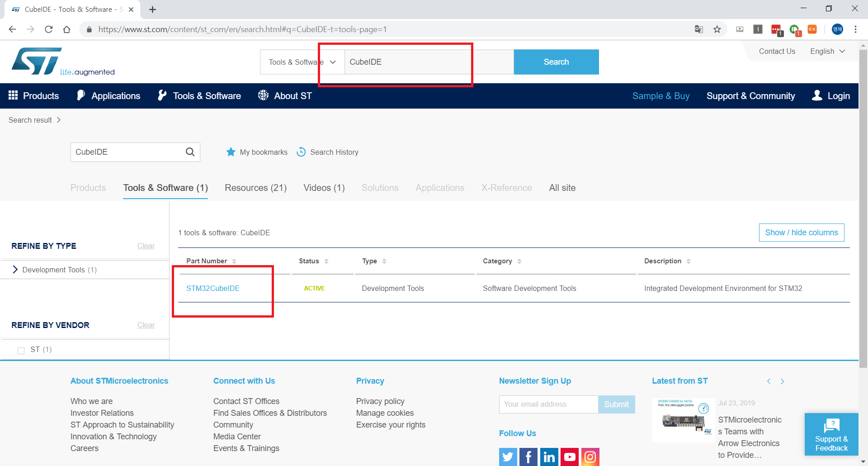The image size is (868, 466).
Task: Open Privacy policy footer link
Action: click(380, 401)
